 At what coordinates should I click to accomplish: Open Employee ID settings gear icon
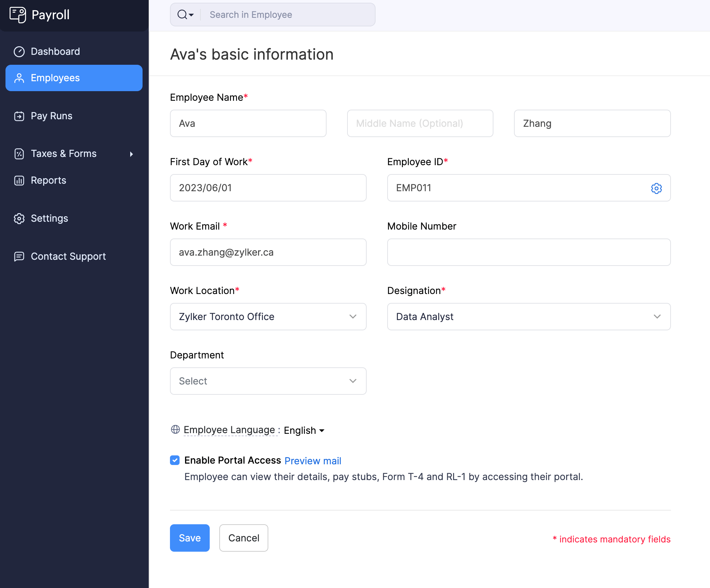pos(656,188)
